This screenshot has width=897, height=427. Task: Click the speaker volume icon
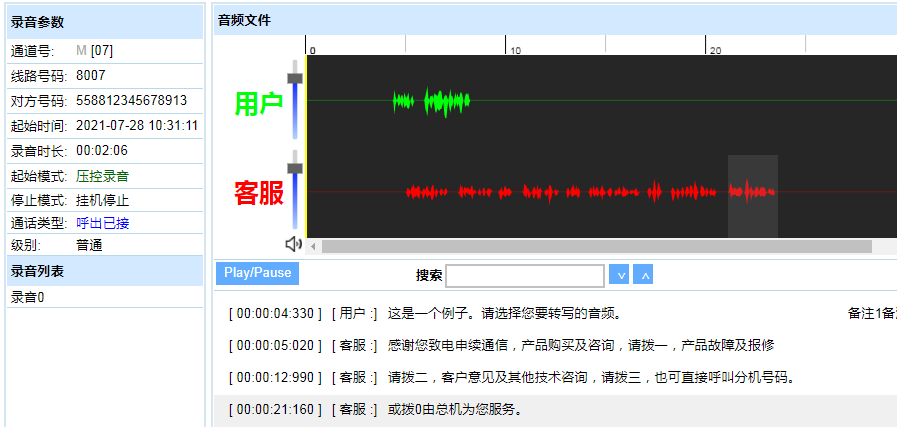[x=293, y=244]
